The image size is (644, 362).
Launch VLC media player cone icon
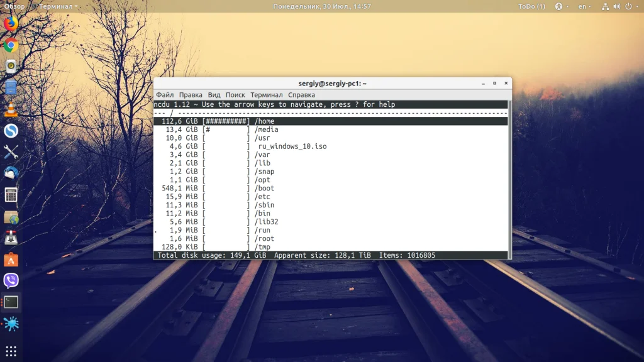click(x=11, y=109)
